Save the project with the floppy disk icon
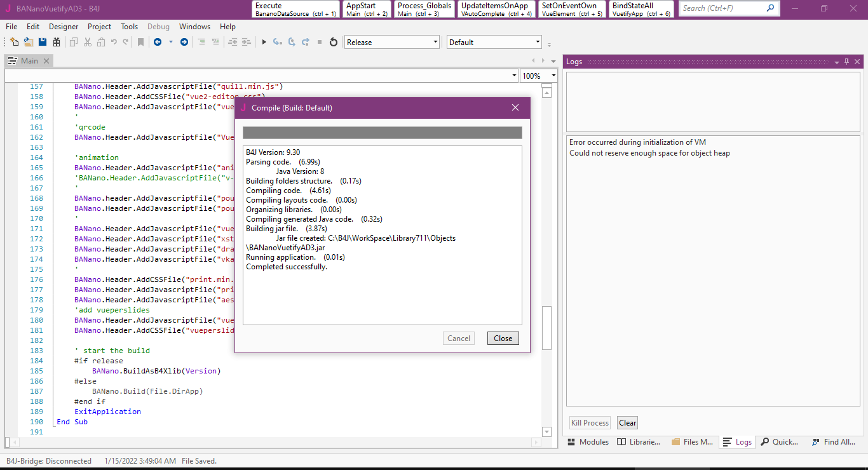This screenshot has width=868, height=470. [x=43, y=43]
